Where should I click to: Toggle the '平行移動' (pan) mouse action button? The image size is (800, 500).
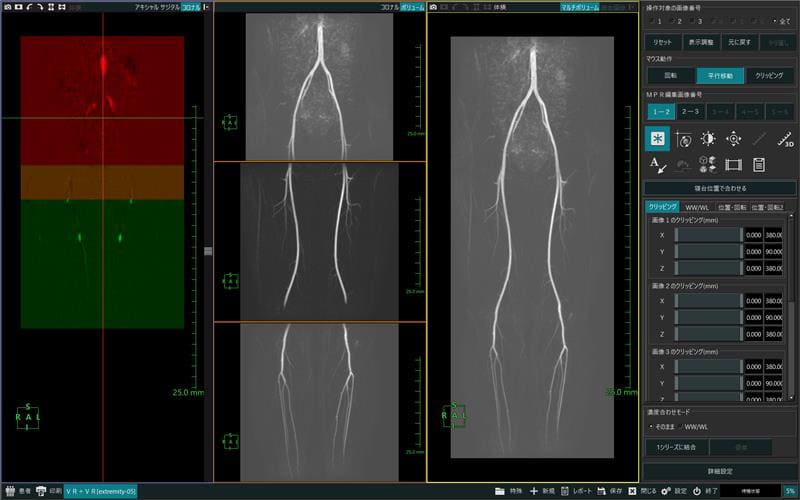pyautogui.click(x=720, y=76)
